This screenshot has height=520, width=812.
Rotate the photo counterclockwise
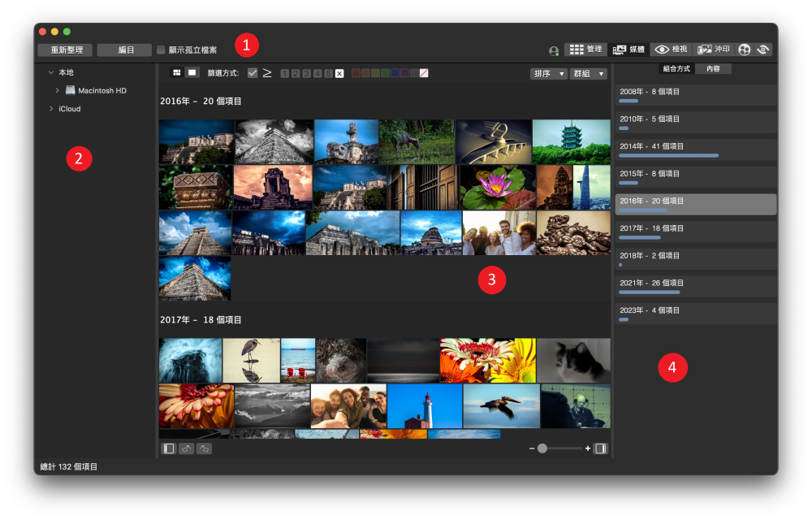click(187, 448)
